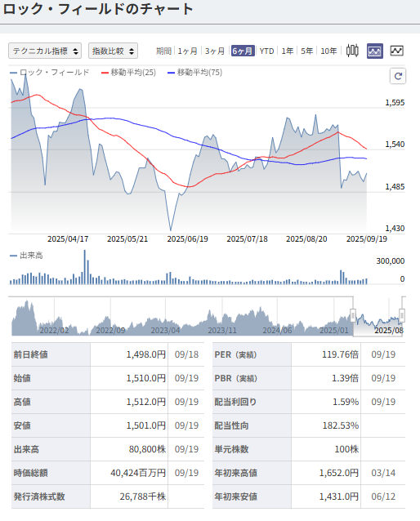Image resolution: width=420 pixels, height=521 pixels.
Task: Select the 5年 period tab
Action: [307, 51]
